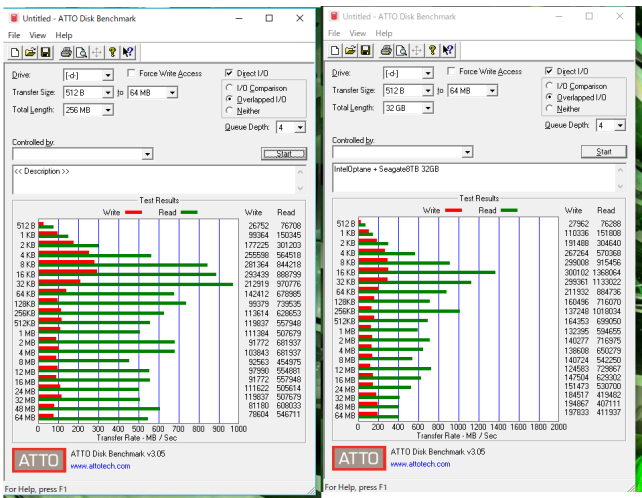Click the Save disk icon in right window
Image resolution: width=642 pixels, height=498 pixels.
click(x=366, y=50)
